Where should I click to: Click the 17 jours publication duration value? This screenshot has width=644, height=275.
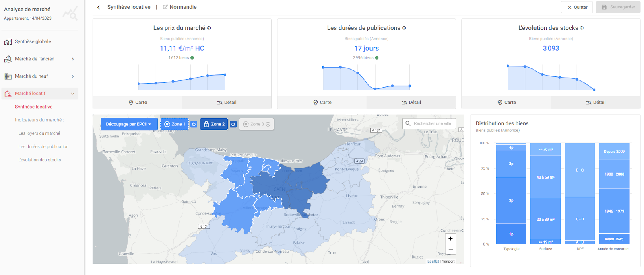tap(366, 48)
